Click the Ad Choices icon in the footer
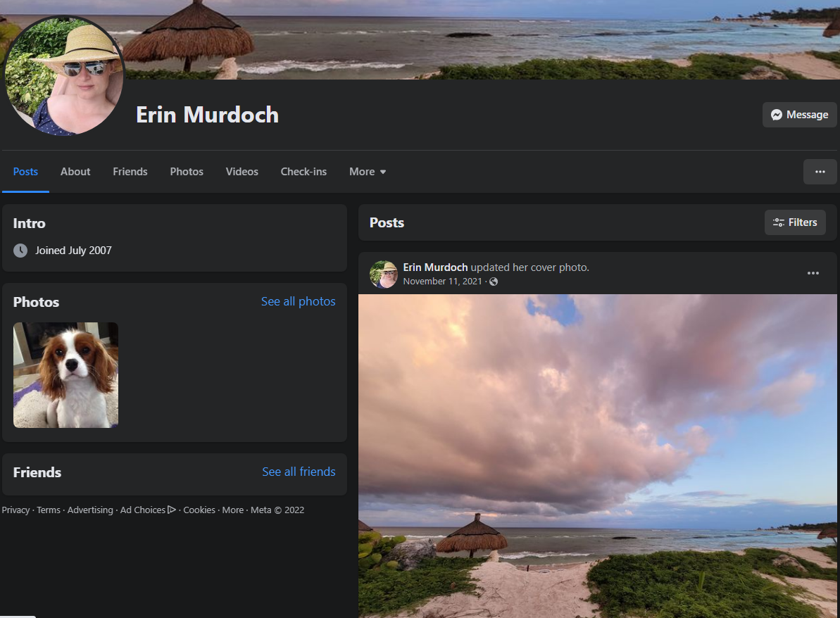840x618 pixels. (x=171, y=510)
